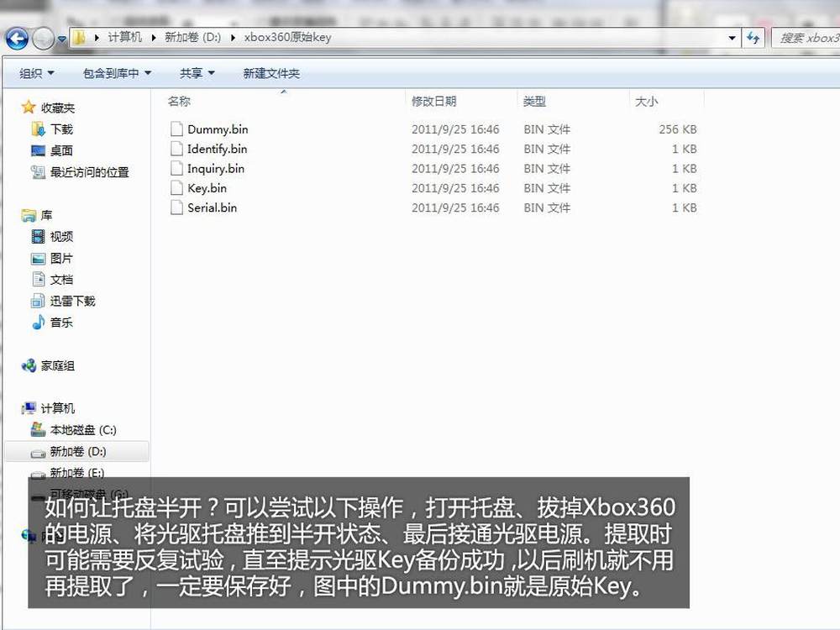
Task: Select 新加卷 (E:) drive in the sidebar
Action: (x=67, y=472)
